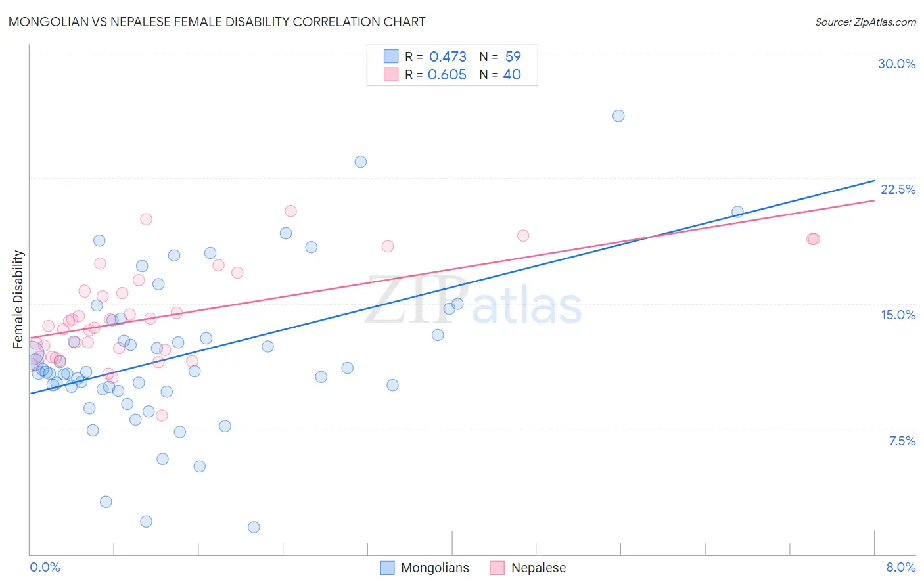The height and width of the screenshot is (586, 924).
Task: Click the 22.5% y-axis label
Action: coord(898,189)
